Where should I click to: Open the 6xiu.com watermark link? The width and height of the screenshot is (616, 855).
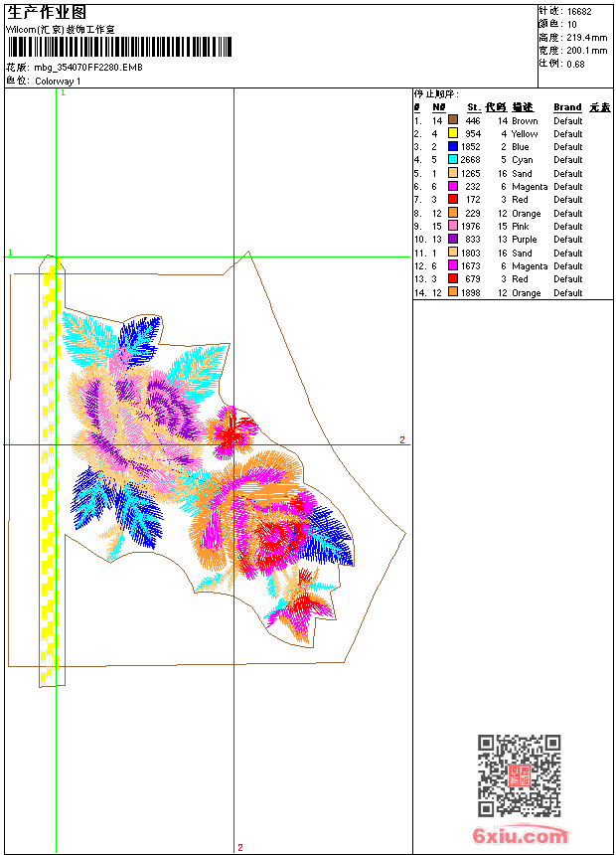tap(520, 835)
